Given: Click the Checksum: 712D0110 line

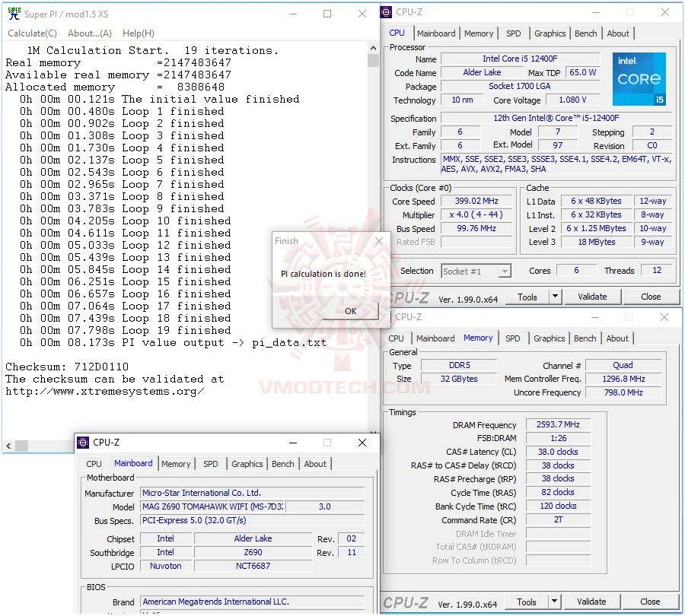Looking at the screenshot, I should click(67, 367).
